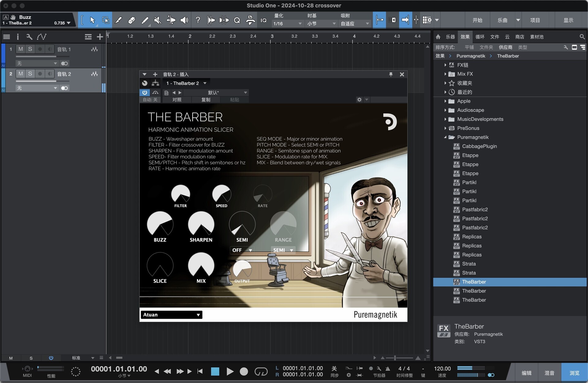This screenshot has width=588, height=383.
Task: Open the 吸附 自适应 dropdown
Action: 355,24
